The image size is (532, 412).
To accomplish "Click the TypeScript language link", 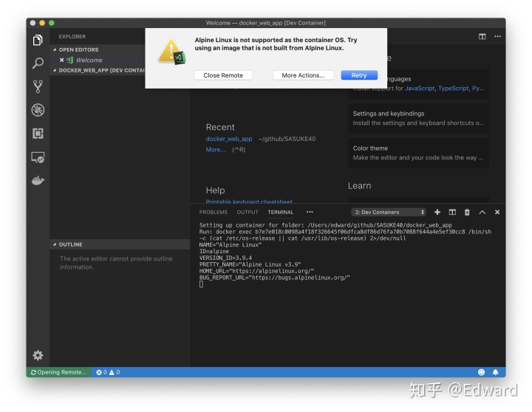I will [x=453, y=88].
